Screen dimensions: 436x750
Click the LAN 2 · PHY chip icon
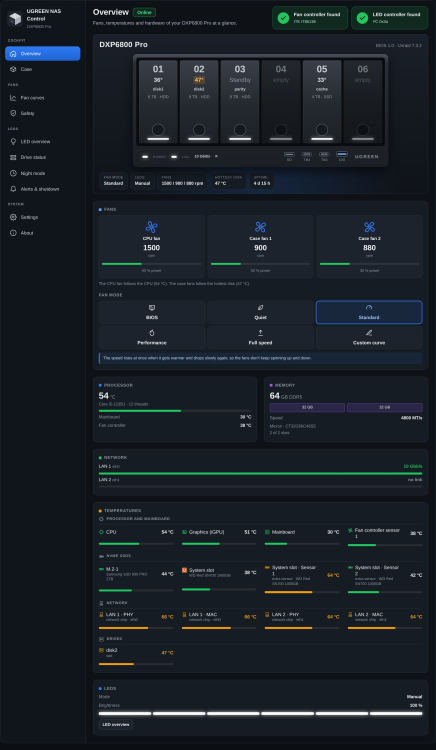tap(267, 614)
